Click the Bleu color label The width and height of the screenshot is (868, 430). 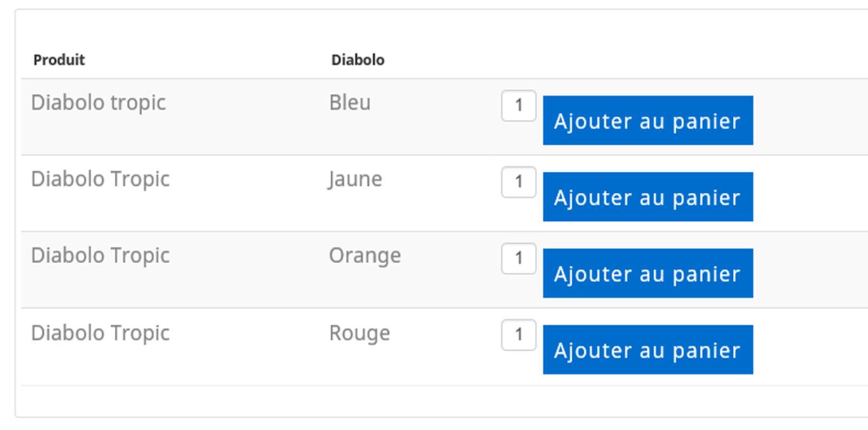click(x=350, y=103)
